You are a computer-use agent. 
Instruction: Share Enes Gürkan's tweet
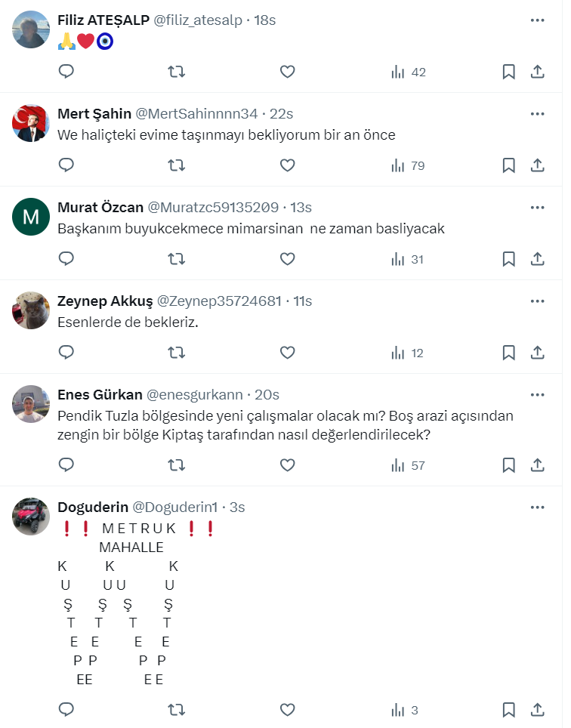538,465
